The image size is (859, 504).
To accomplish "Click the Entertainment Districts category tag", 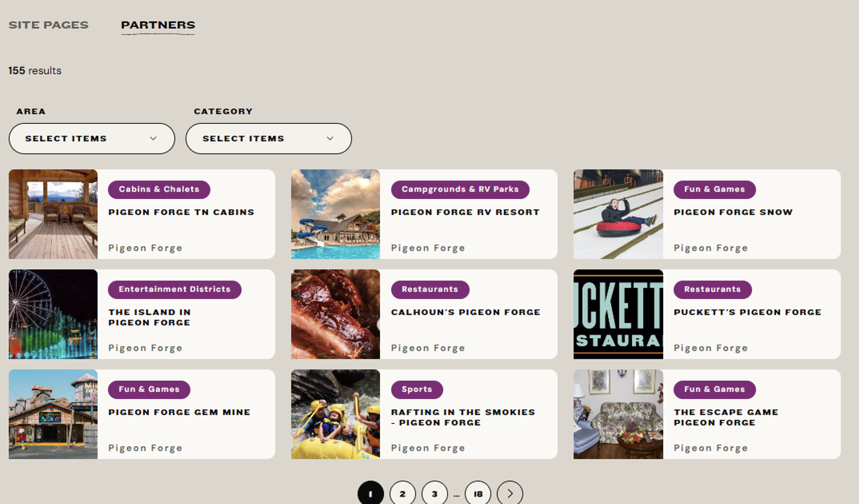I will click(175, 289).
